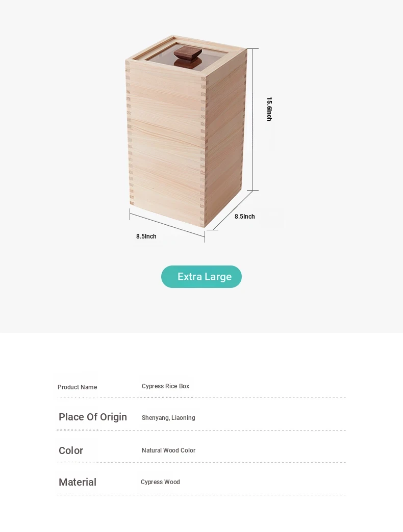Click the right side panel of box

pyautogui.click(x=225, y=136)
